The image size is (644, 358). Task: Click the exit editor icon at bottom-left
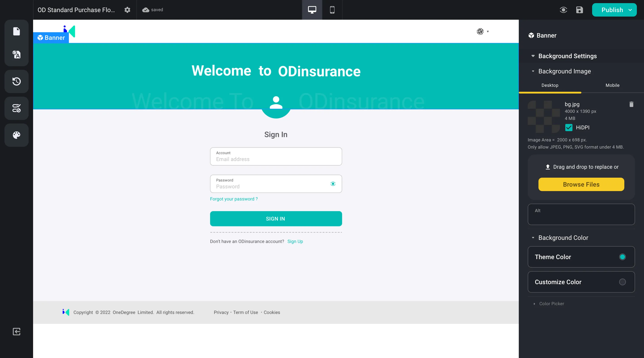[x=17, y=331]
